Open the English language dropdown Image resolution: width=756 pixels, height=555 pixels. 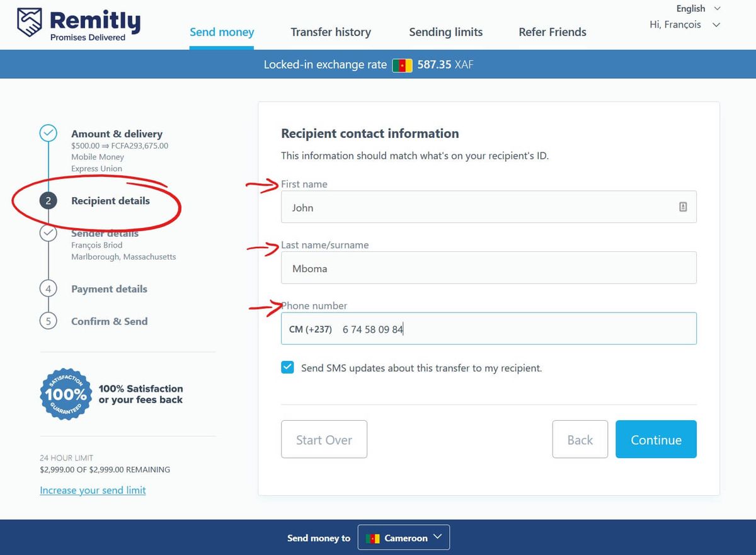pyautogui.click(x=697, y=9)
